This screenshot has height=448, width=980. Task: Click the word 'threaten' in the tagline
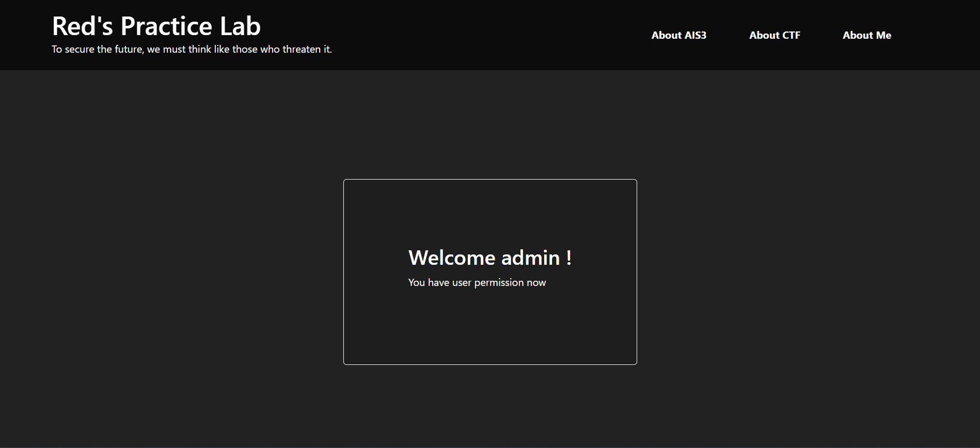[302, 50]
